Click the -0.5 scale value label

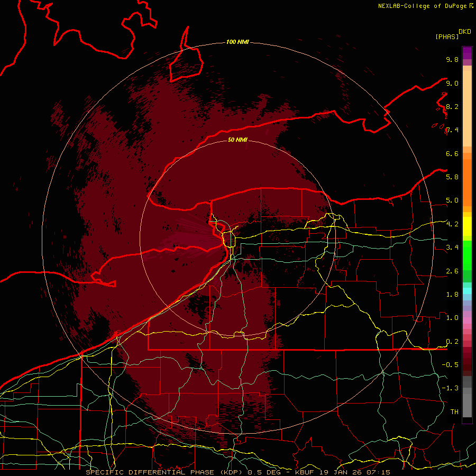coord(450,365)
